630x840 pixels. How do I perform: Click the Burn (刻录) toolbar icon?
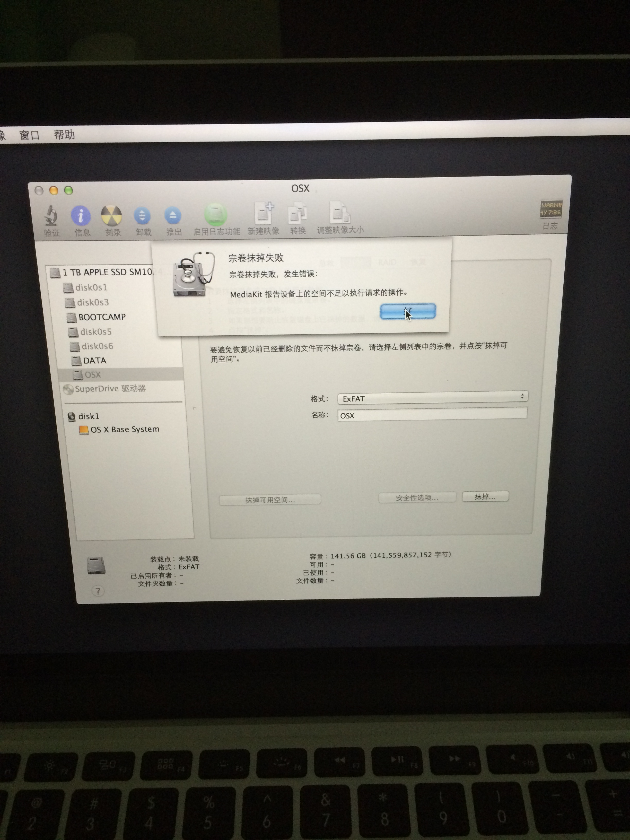coord(111,216)
